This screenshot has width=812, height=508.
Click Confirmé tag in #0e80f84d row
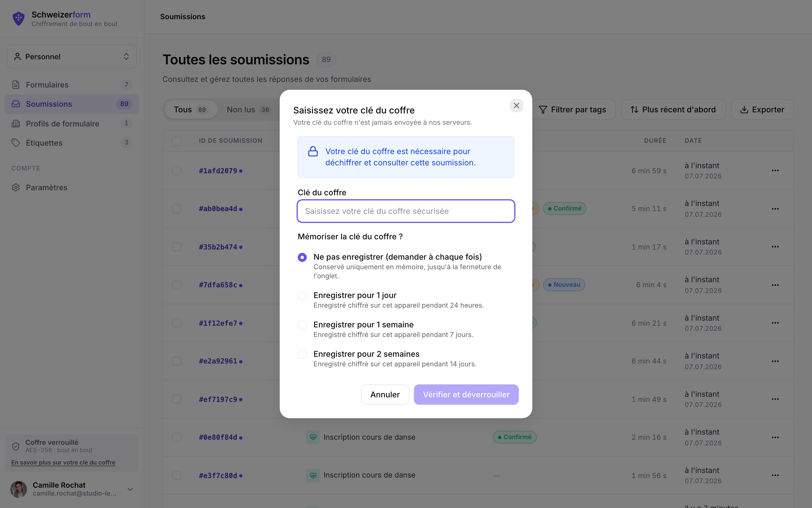tap(514, 437)
